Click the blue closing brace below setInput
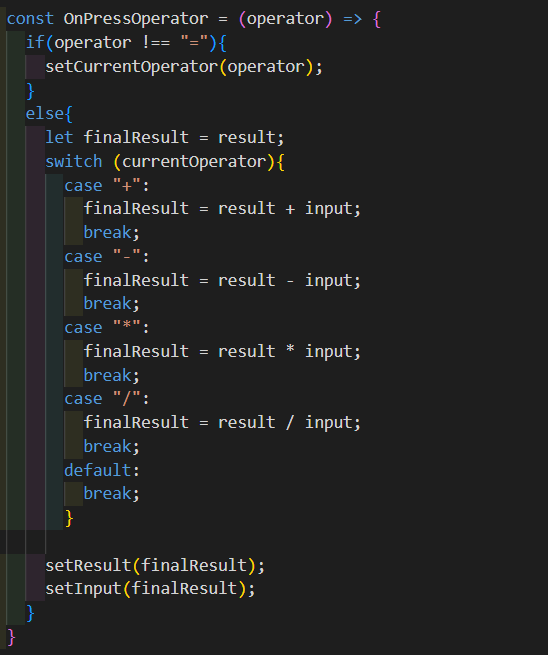The image size is (548, 655). 30,613
